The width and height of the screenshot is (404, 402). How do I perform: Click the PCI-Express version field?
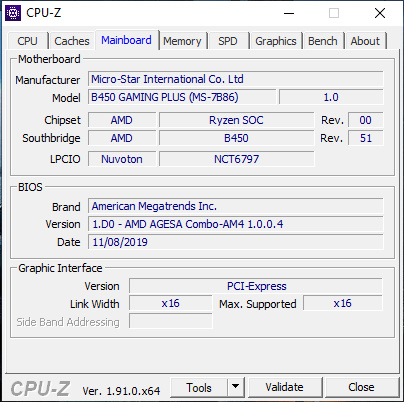256,286
